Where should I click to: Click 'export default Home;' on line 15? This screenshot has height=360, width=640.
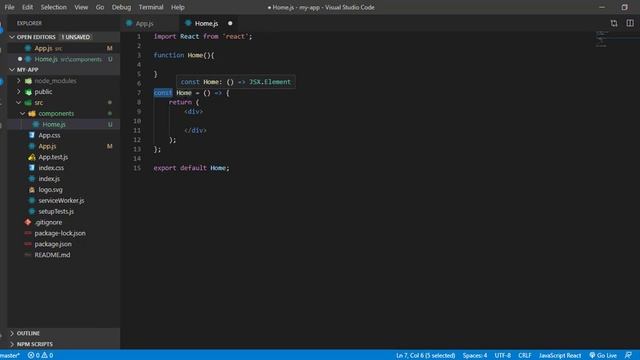coord(191,168)
